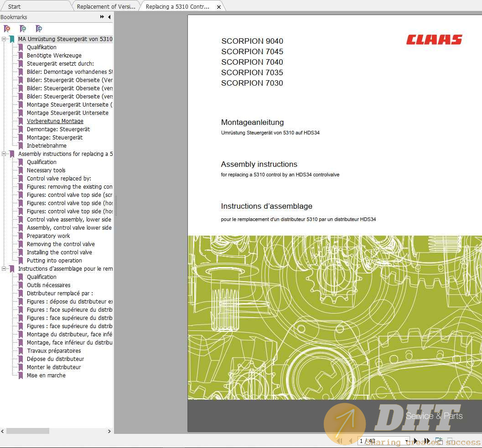Click the delete bookmark icon
The image size is (482, 448).
click(7, 29)
